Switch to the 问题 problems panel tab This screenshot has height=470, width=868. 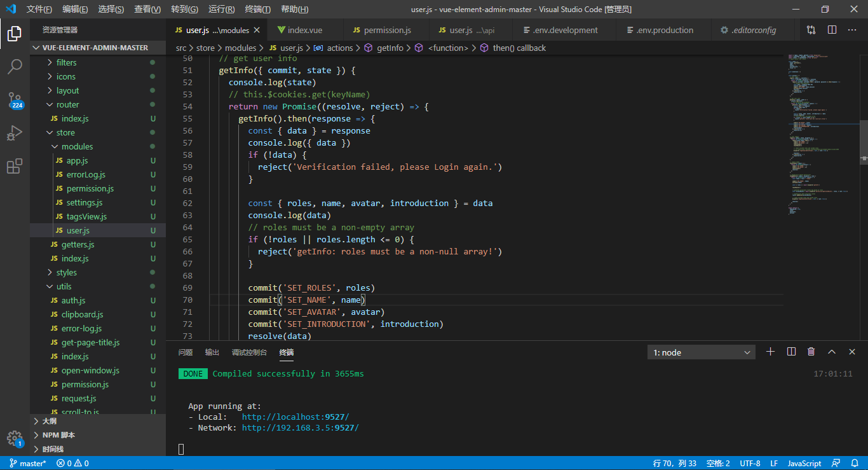[186, 352]
